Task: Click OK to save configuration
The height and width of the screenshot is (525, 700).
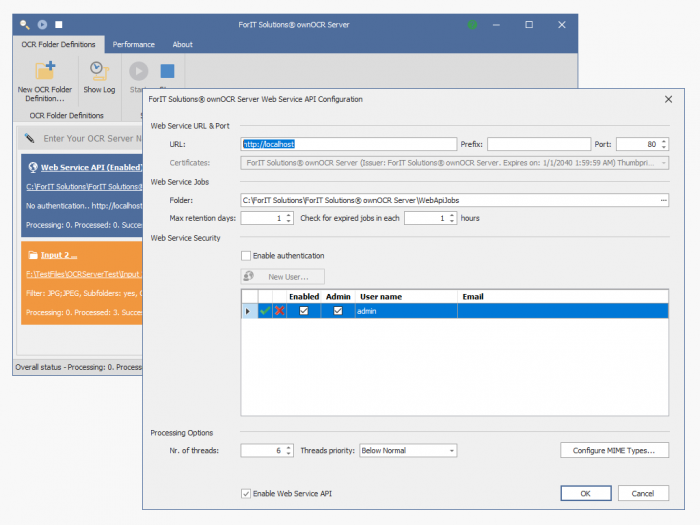Action: [x=586, y=493]
